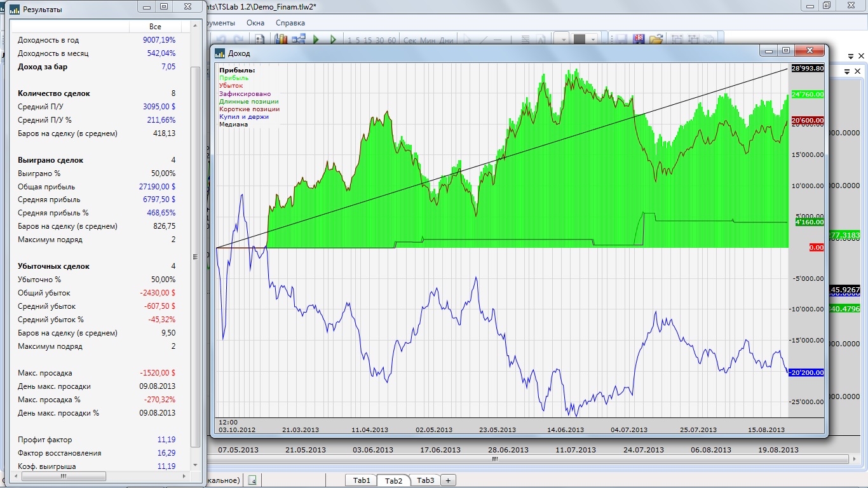868x488 pixels.
Task: Click the outlined green play icon
Action: click(x=333, y=39)
